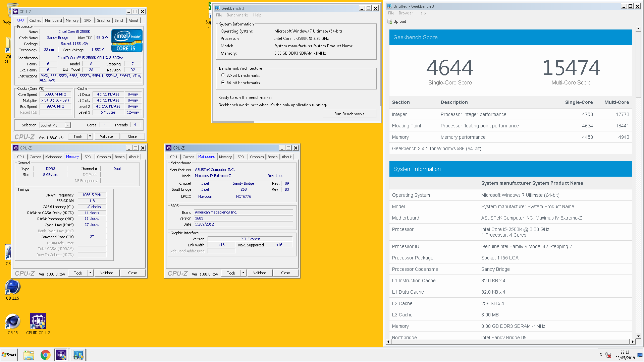Open the CB 11.5 desktop shortcut
The height and width of the screenshot is (362, 644).
(x=13, y=289)
